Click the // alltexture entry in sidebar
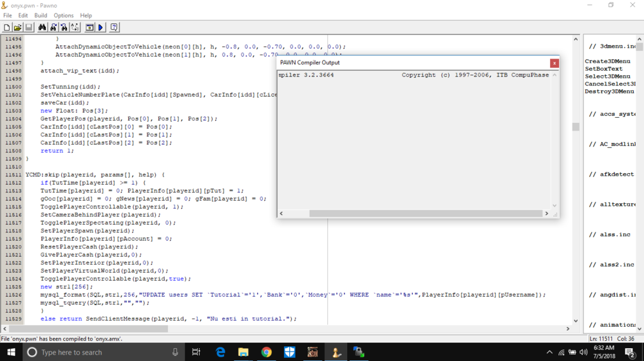644x361 pixels. click(x=612, y=204)
